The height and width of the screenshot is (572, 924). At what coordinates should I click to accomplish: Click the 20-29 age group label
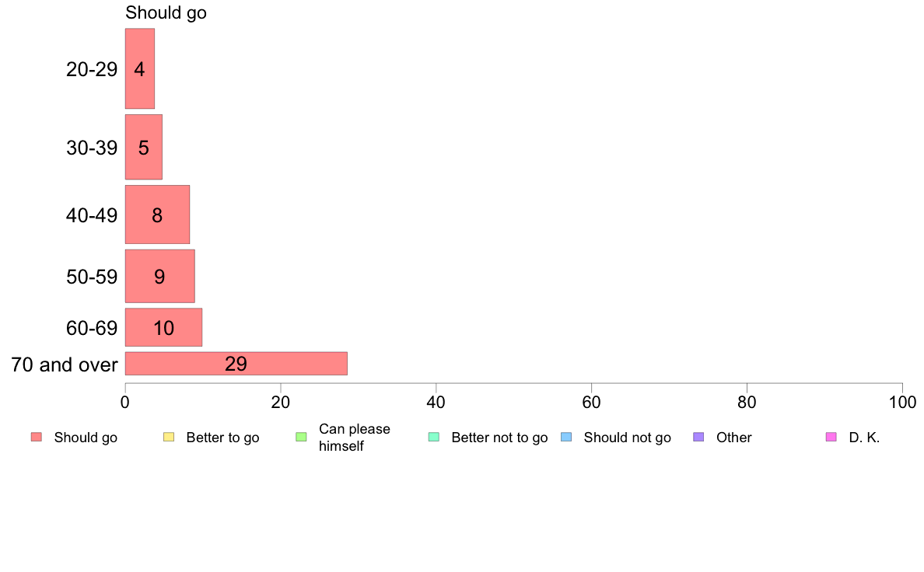tap(92, 69)
